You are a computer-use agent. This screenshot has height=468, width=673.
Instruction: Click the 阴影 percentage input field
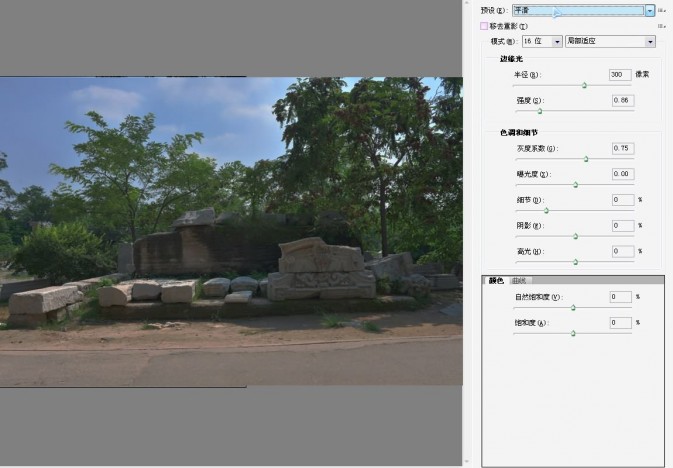coord(623,226)
